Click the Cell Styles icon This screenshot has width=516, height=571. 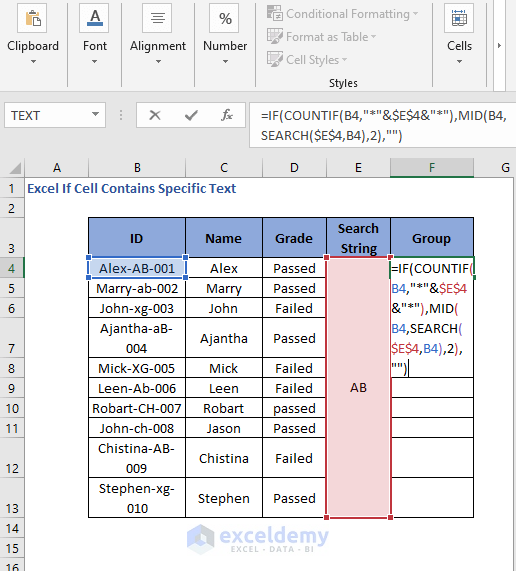pos(275,59)
